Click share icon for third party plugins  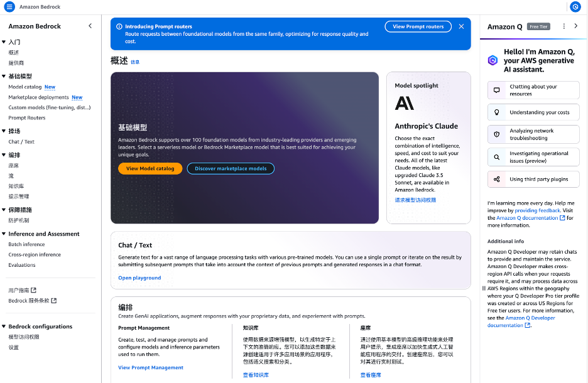(x=496, y=180)
